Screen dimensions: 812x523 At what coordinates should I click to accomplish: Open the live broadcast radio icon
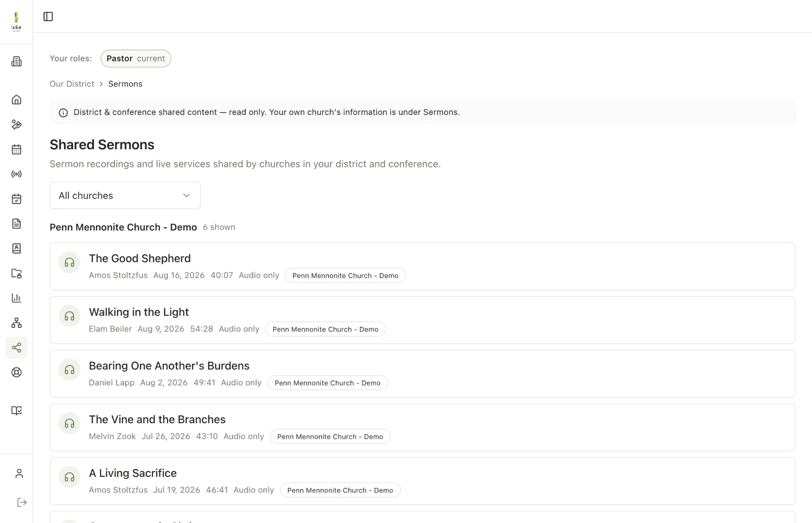[x=16, y=174]
